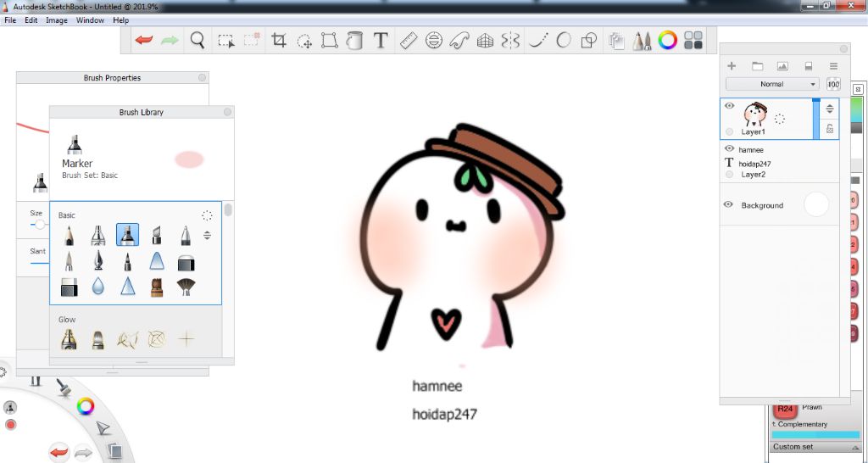Close the Brush Library panel
Viewport: 868px width, 463px height.
[x=227, y=112]
